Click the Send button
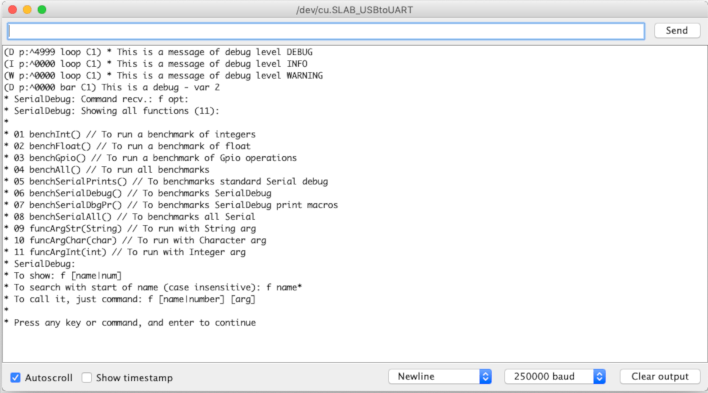Screen dimensions: 708x393 click(x=676, y=31)
